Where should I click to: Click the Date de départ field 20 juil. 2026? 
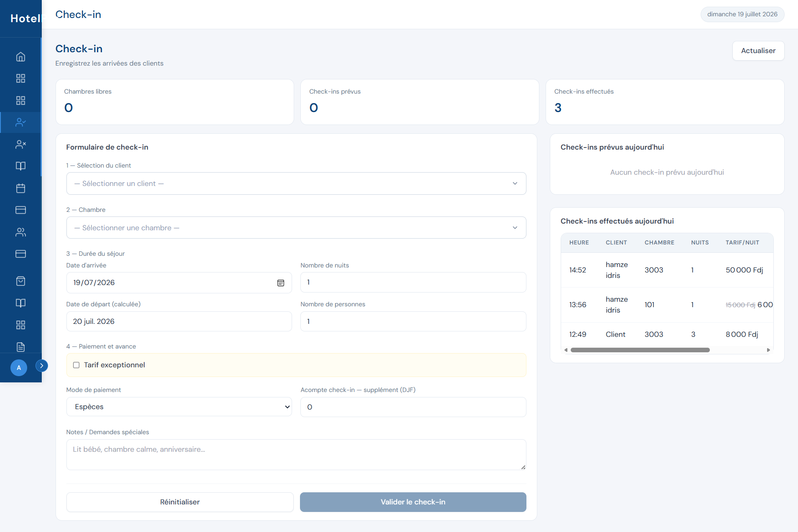(179, 321)
